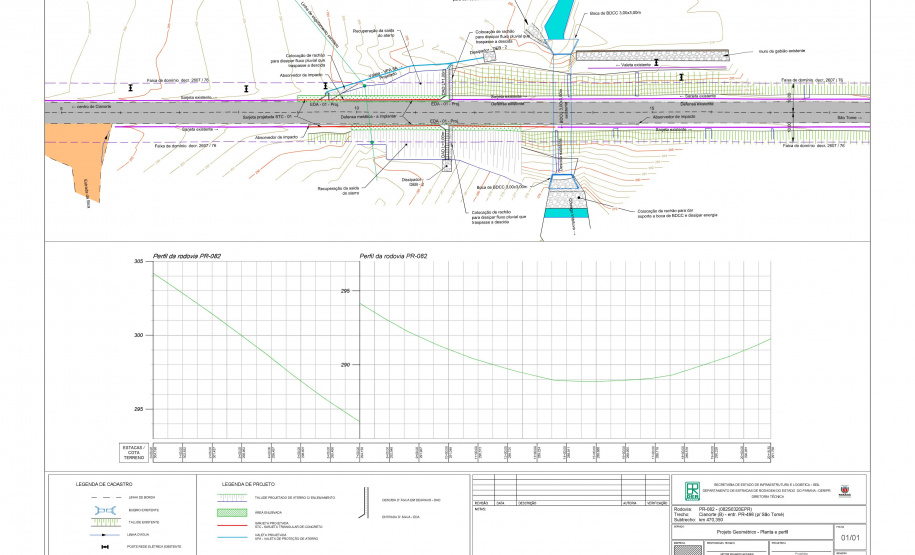Click the 'LEGENDA DE PROJETO' heading
The width and height of the screenshot is (915, 555).
249,484
